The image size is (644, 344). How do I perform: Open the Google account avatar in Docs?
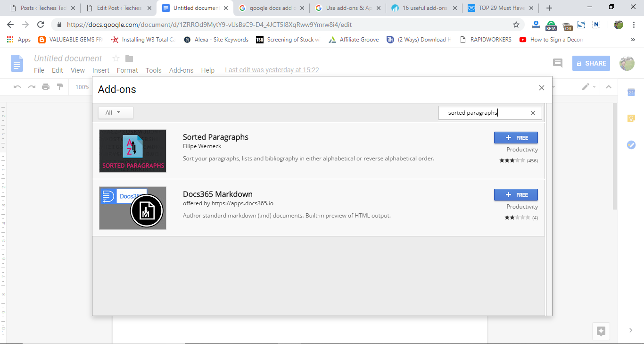627,63
